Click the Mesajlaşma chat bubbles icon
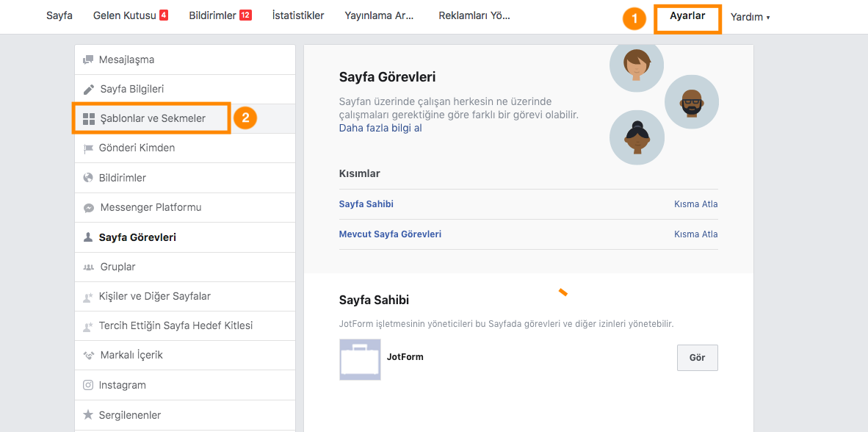 click(x=88, y=60)
